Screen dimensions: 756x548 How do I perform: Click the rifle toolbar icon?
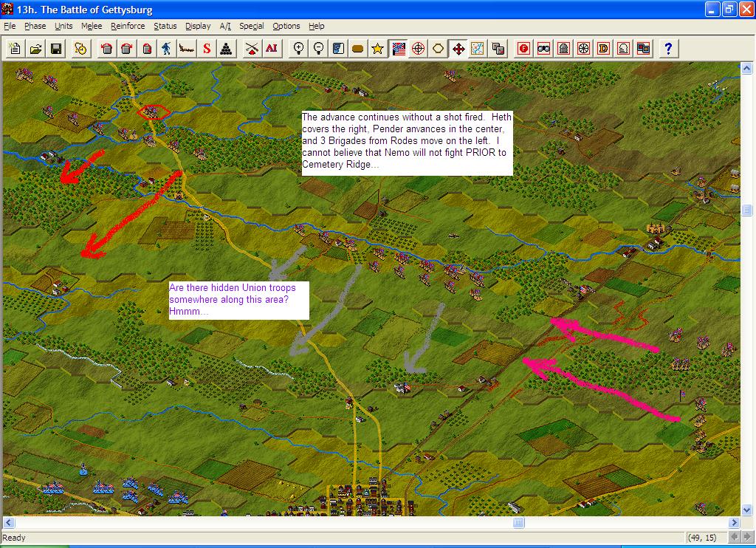click(x=187, y=48)
